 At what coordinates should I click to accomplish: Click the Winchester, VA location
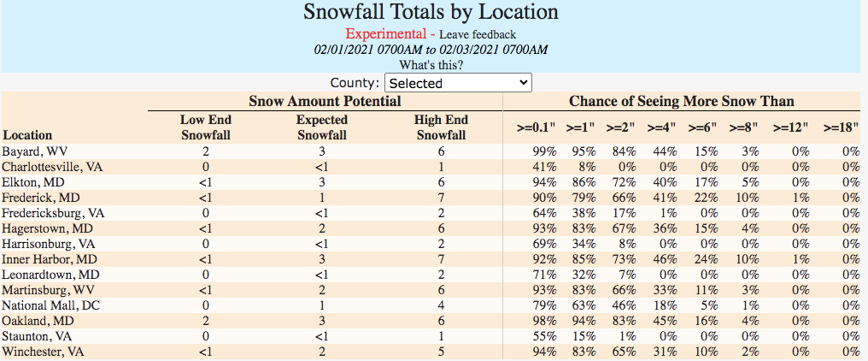[x=43, y=352]
